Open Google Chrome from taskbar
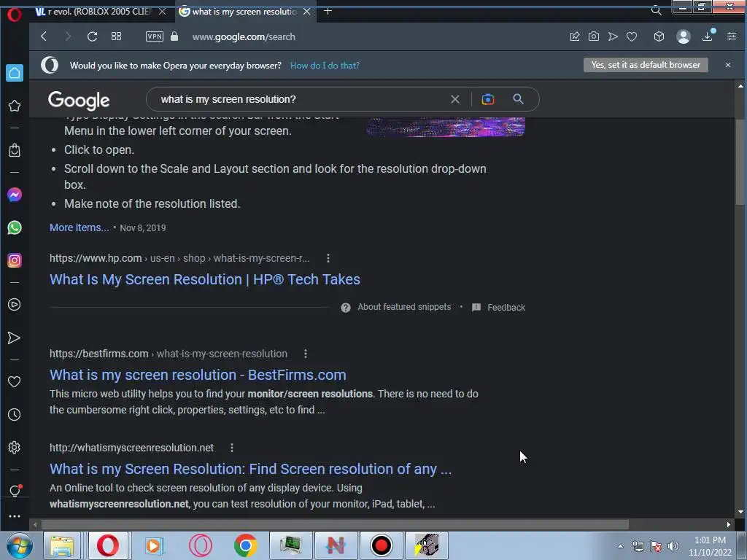 pos(245,545)
